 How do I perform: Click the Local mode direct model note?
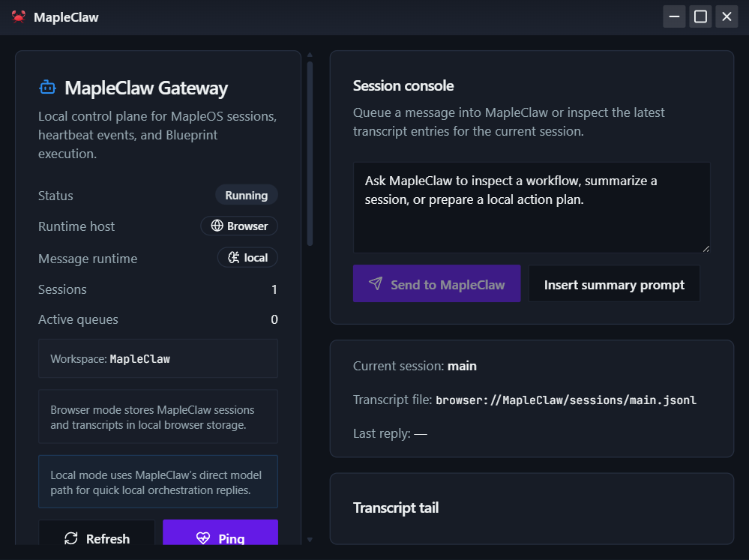(158, 481)
